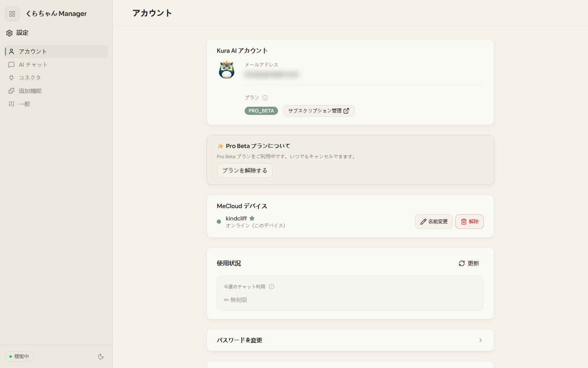Toggle dark mode with the moon icon
The height and width of the screenshot is (368, 588).
tap(101, 357)
